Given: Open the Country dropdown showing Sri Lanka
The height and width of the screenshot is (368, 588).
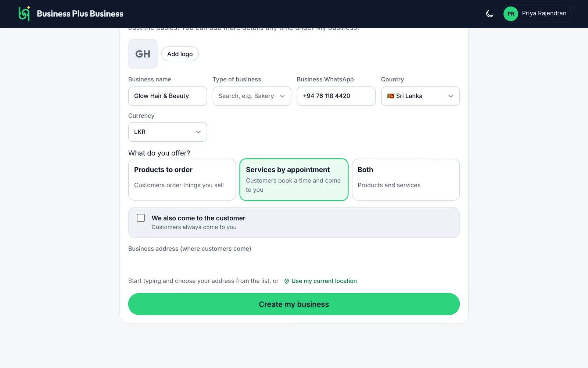Looking at the screenshot, I should (x=420, y=96).
